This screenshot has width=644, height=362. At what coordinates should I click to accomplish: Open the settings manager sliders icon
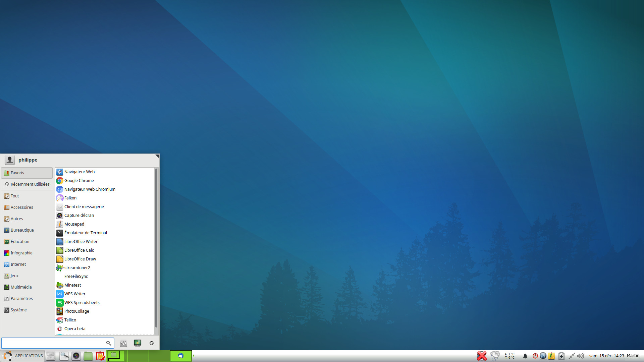123,343
